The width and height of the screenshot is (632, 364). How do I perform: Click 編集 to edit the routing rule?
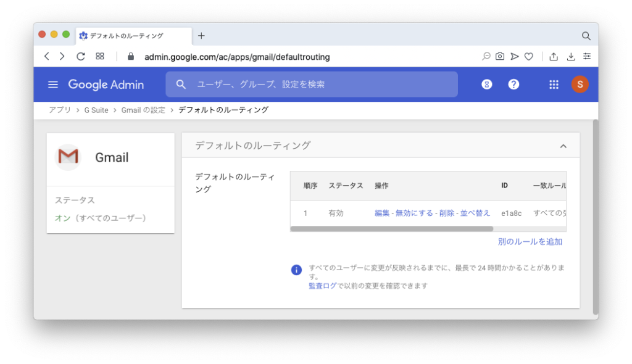click(x=382, y=213)
